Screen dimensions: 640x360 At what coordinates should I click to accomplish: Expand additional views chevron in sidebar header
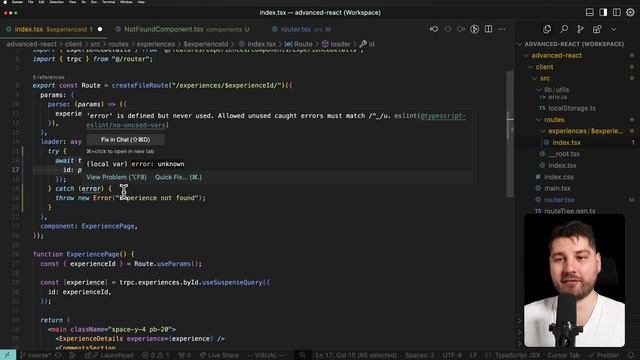click(x=613, y=29)
